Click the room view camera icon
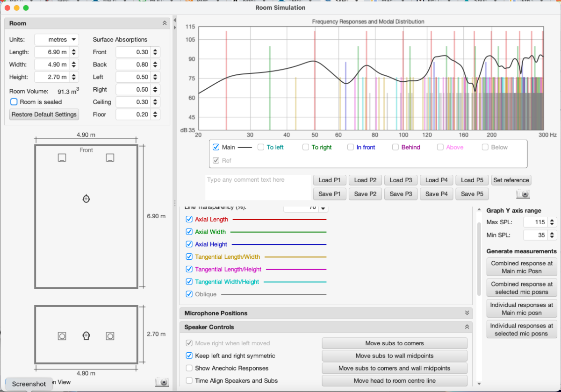The image size is (561, 392). click(162, 382)
